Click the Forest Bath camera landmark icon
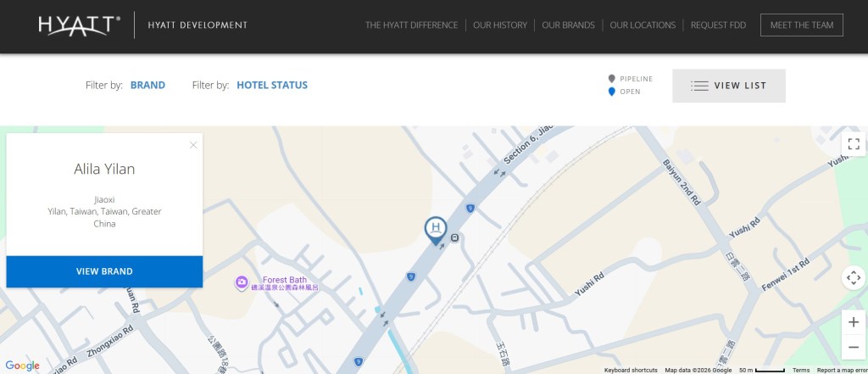Image resolution: width=868 pixels, height=374 pixels. pyautogui.click(x=242, y=282)
